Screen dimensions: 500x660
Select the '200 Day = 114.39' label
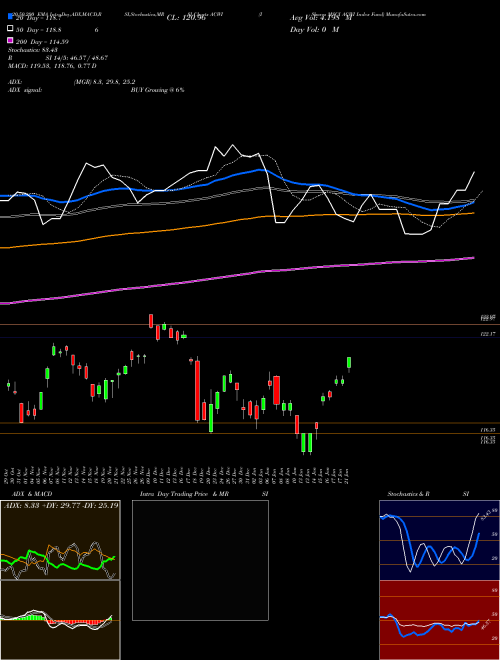coord(42,42)
